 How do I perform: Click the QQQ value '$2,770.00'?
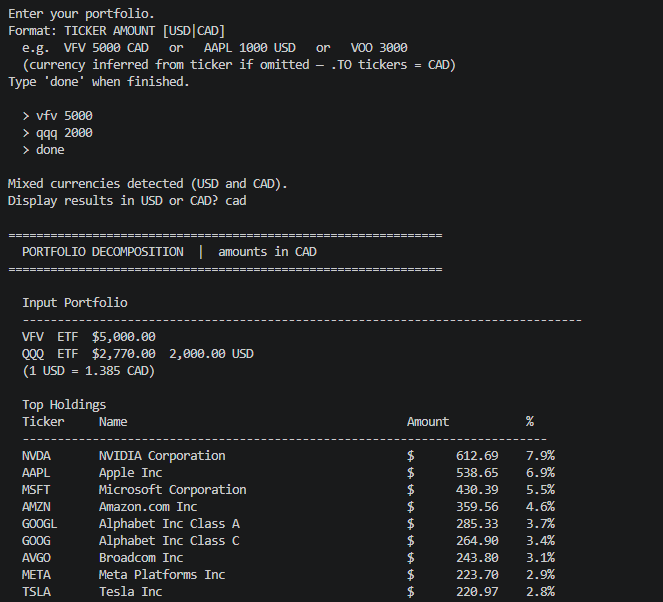(123, 354)
